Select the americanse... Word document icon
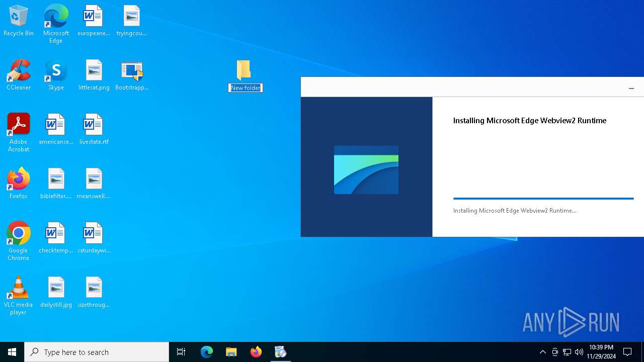The width and height of the screenshot is (644, 362). click(x=56, y=130)
